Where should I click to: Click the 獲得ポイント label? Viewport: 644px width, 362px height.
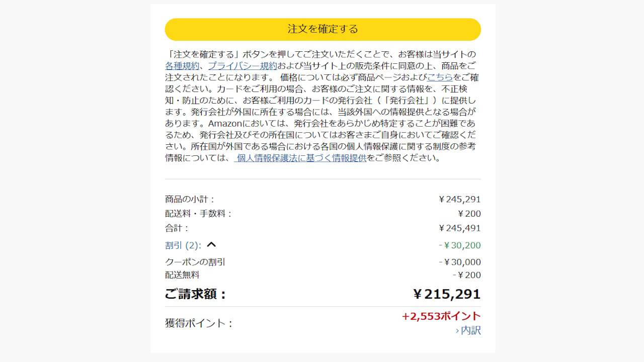[199, 323]
